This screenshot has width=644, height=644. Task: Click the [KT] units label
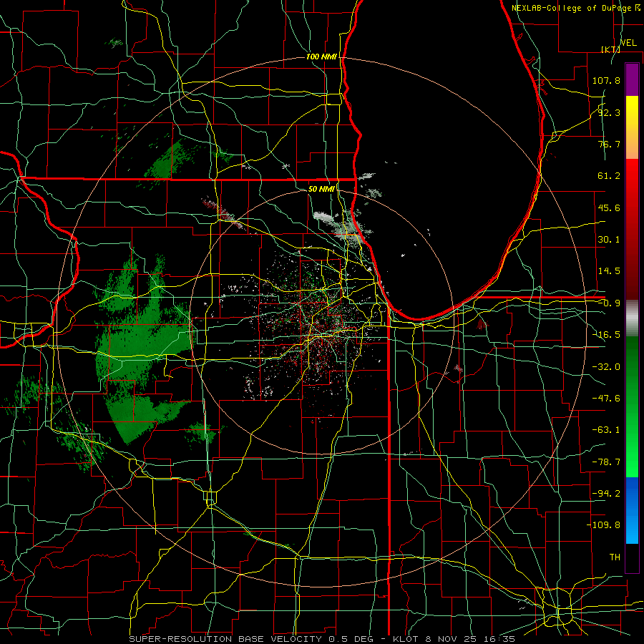pyautogui.click(x=610, y=49)
